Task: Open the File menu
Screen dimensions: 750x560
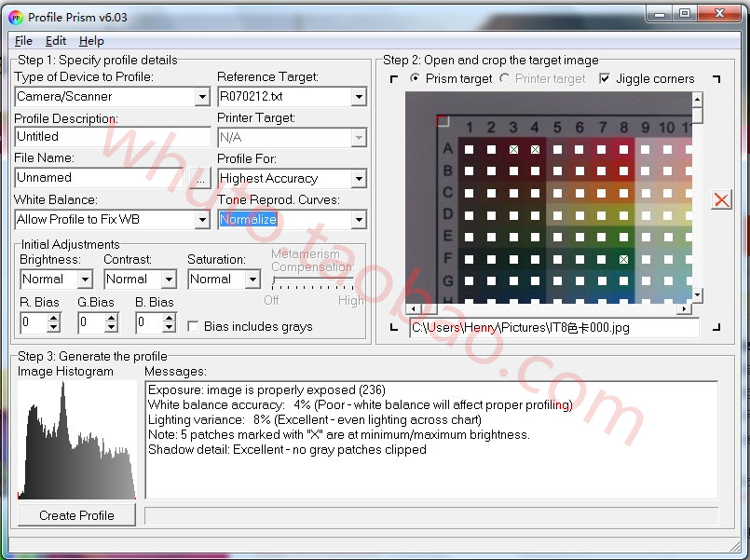Action: tap(23, 41)
